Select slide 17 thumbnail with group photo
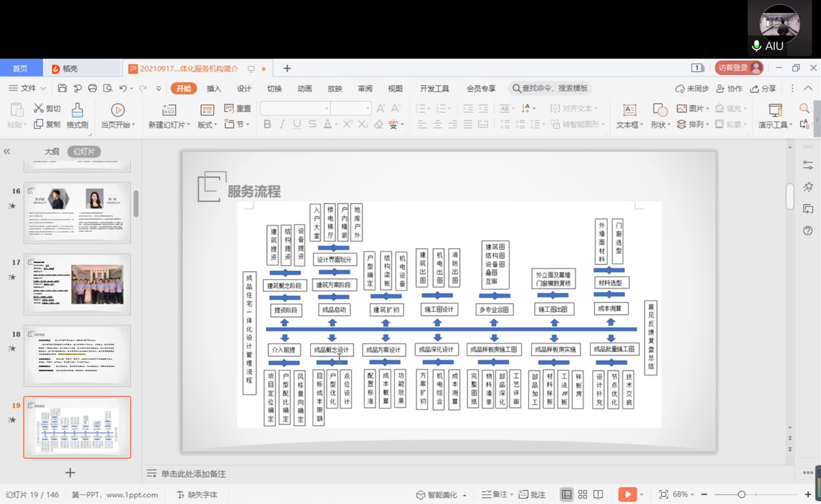 (x=78, y=285)
